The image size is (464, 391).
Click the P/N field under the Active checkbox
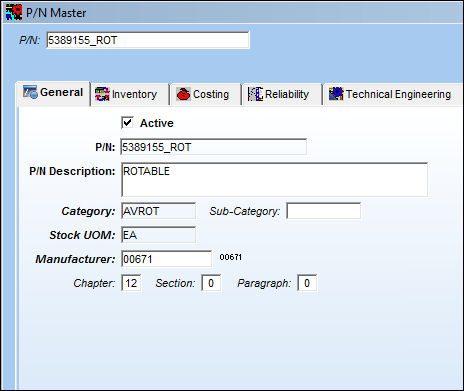click(213, 147)
